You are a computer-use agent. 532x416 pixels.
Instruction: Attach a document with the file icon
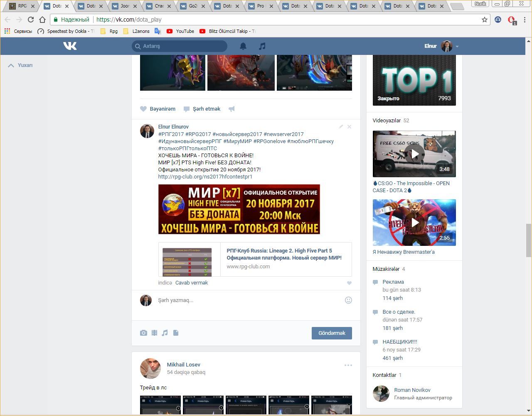[176, 333]
